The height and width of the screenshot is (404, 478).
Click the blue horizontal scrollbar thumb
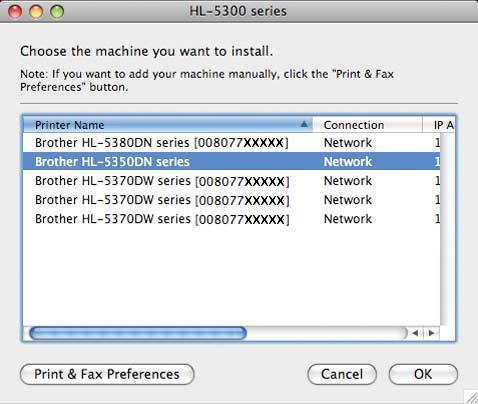(138, 333)
